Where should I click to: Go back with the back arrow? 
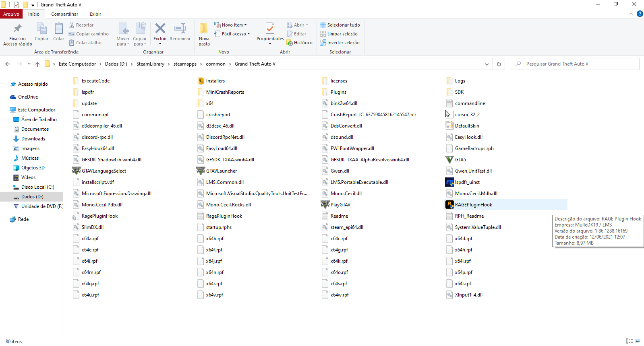tap(8, 64)
